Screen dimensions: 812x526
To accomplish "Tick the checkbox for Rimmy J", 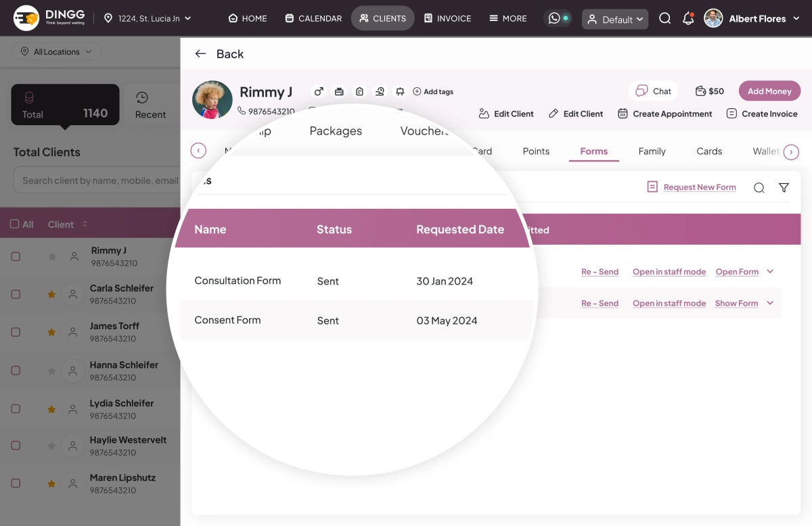I will pyautogui.click(x=16, y=257).
